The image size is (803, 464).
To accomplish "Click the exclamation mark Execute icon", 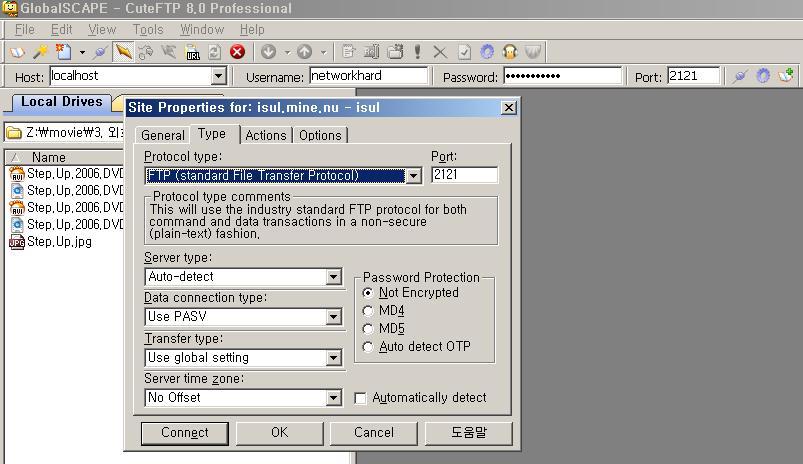I will point(417,52).
